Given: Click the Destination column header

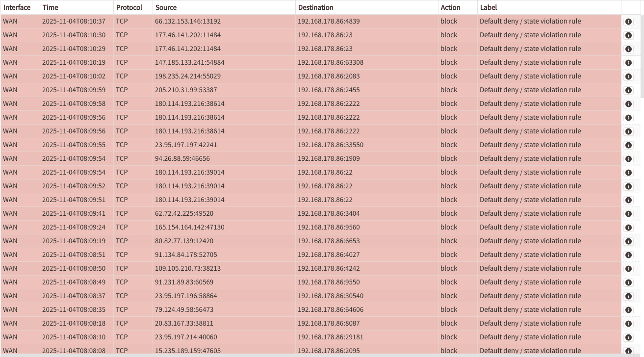Looking at the screenshot, I should point(315,7).
